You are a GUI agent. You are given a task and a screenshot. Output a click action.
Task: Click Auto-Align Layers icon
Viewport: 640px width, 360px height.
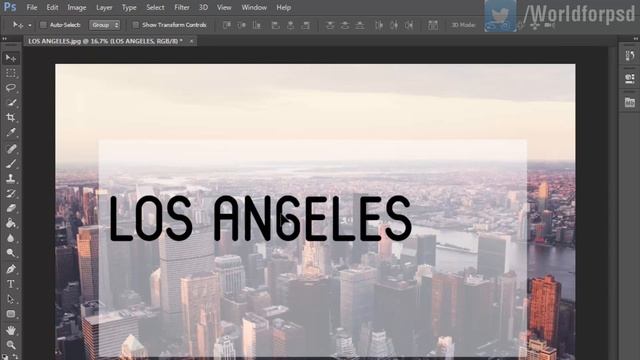coord(433,25)
